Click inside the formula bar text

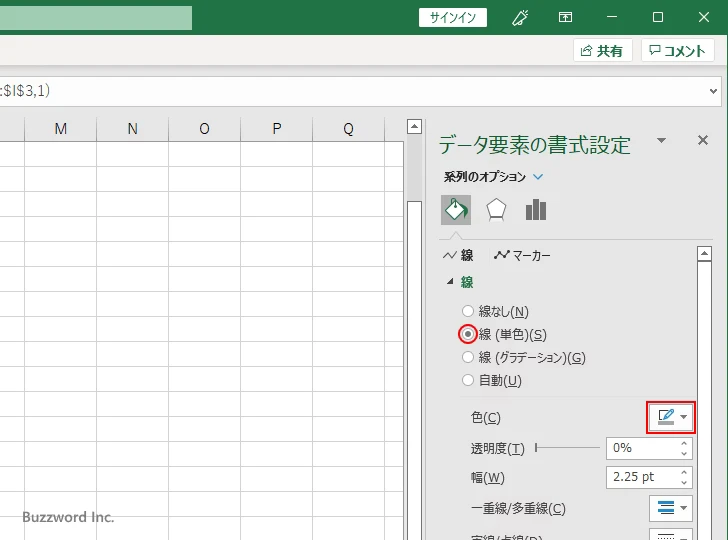coord(25,91)
